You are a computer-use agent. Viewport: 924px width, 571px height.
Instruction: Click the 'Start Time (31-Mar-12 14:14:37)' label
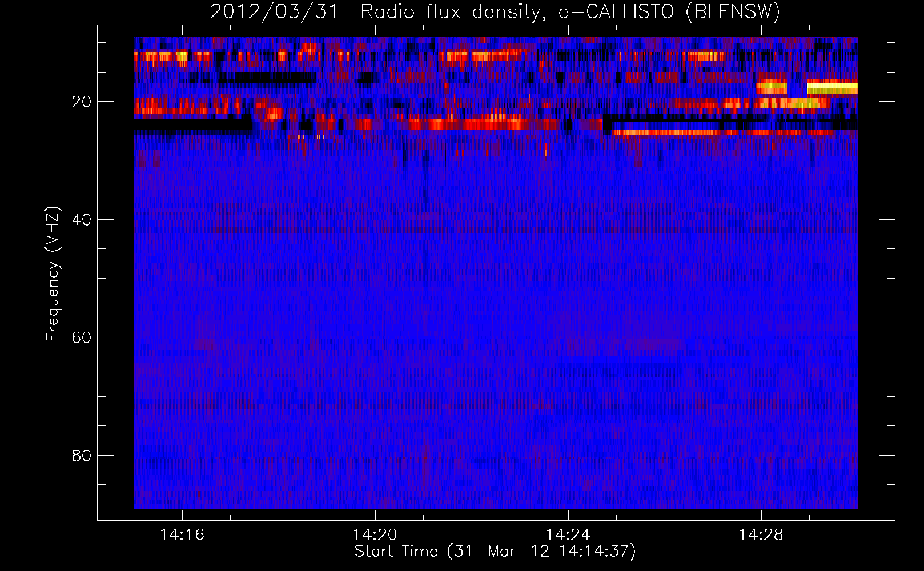495,552
